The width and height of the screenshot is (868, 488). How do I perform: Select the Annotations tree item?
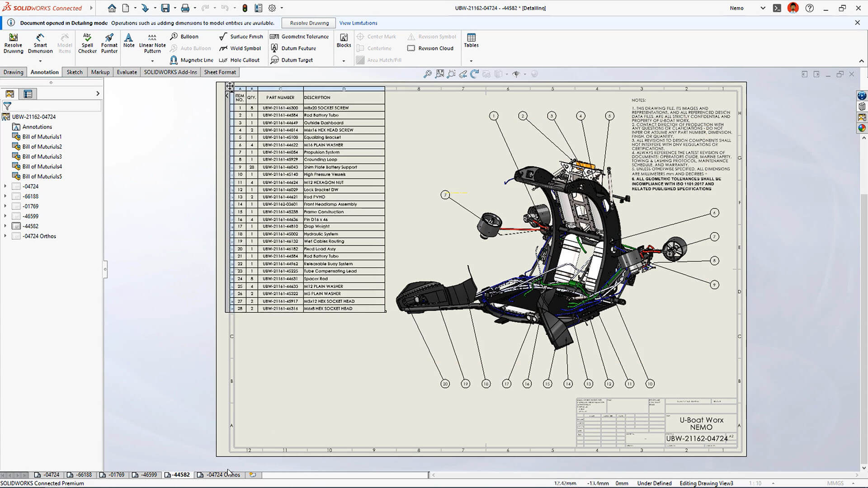(x=32, y=127)
